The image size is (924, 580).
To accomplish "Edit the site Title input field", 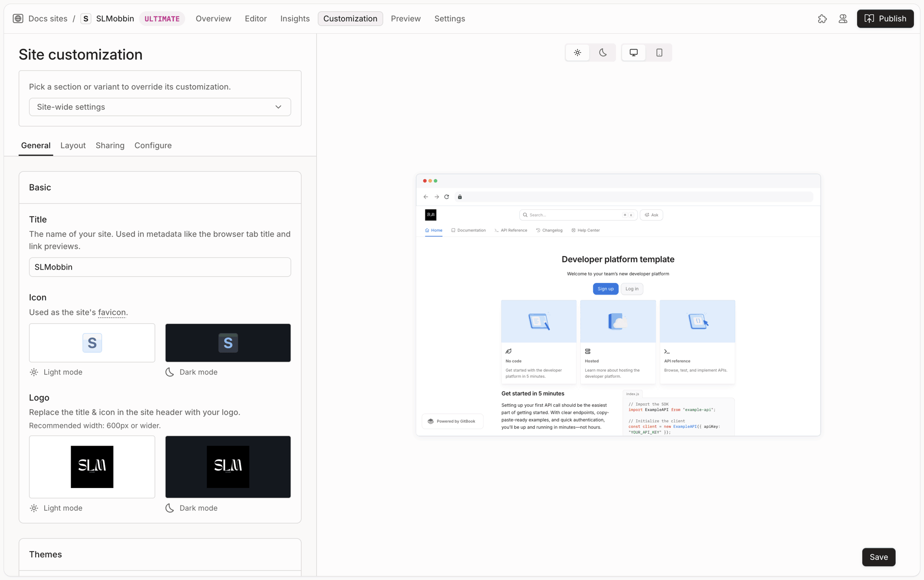I will point(160,267).
